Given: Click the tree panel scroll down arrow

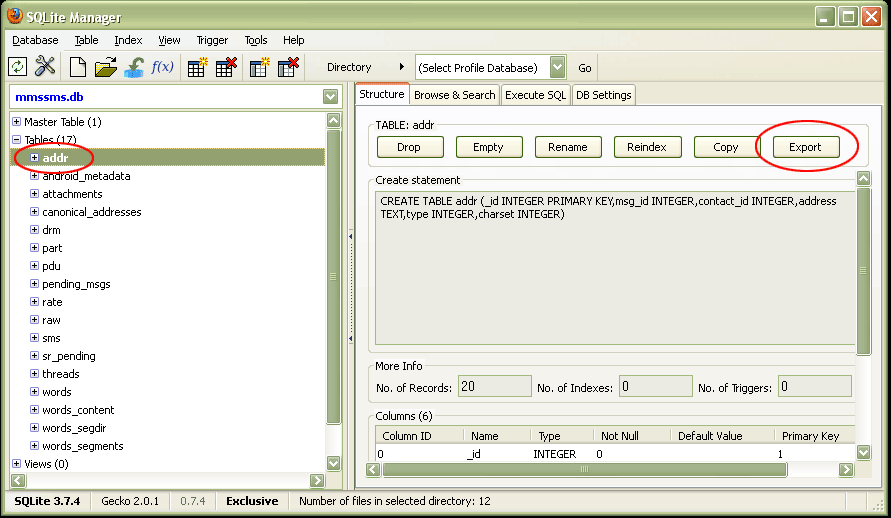Looking at the screenshot, I should tap(334, 463).
